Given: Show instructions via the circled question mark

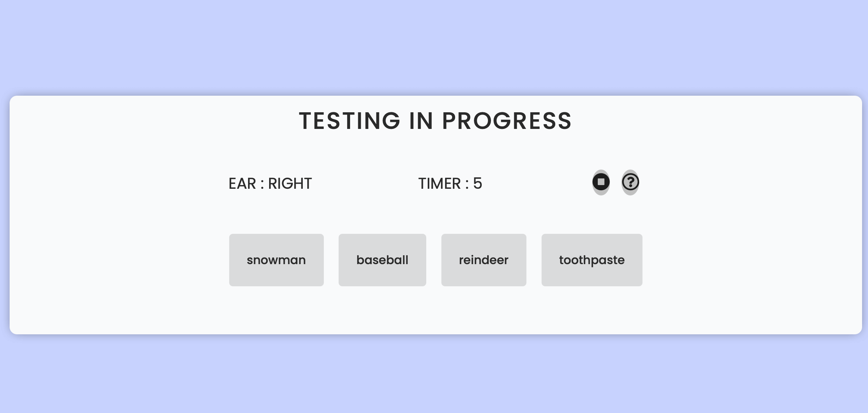Looking at the screenshot, I should [x=630, y=182].
